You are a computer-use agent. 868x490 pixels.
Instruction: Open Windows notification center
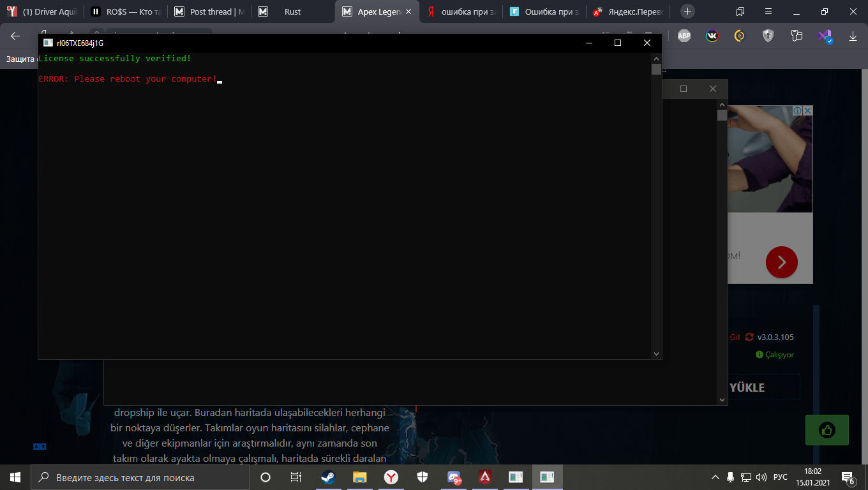849,477
